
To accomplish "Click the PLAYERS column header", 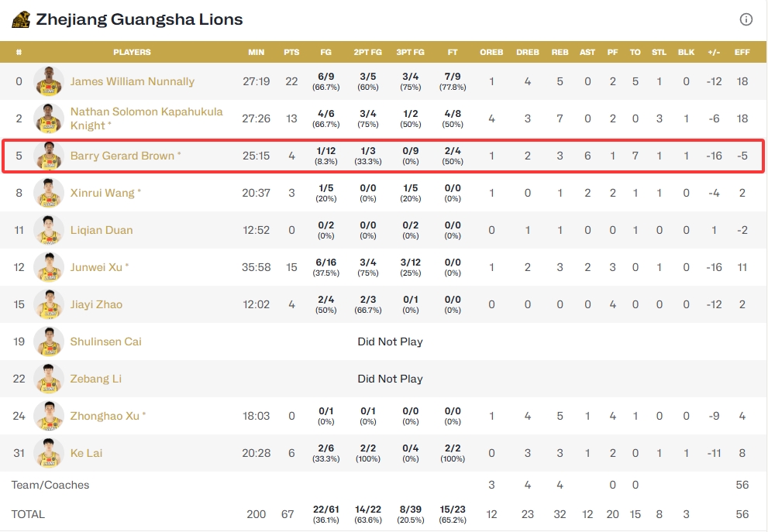I will point(132,53).
